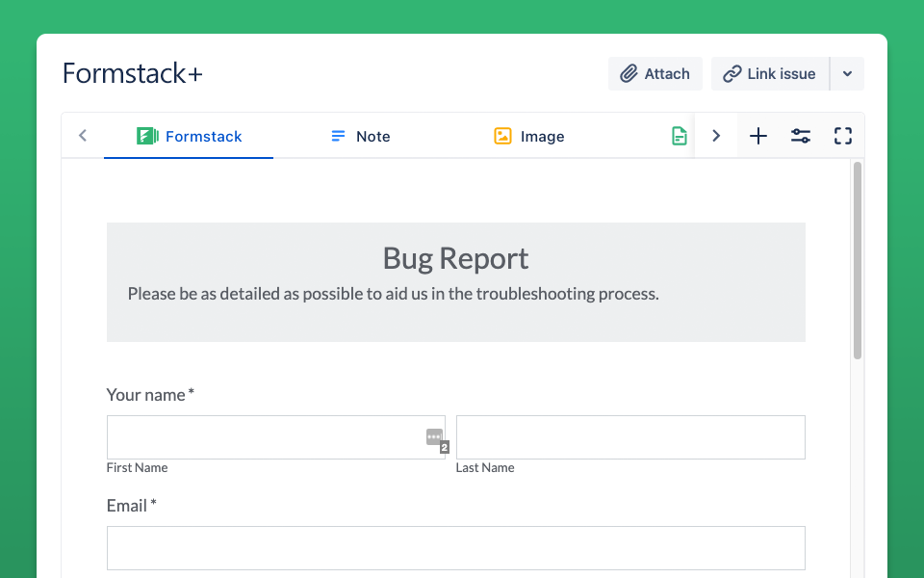The width and height of the screenshot is (924, 578).
Task: Click the Formstack+ title text
Action: tap(133, 74)
